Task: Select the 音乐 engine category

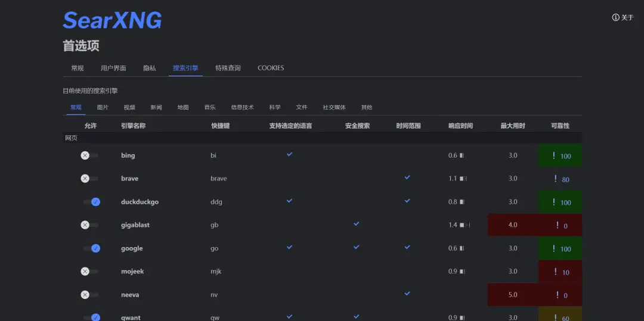Action: tap(210, 107)
